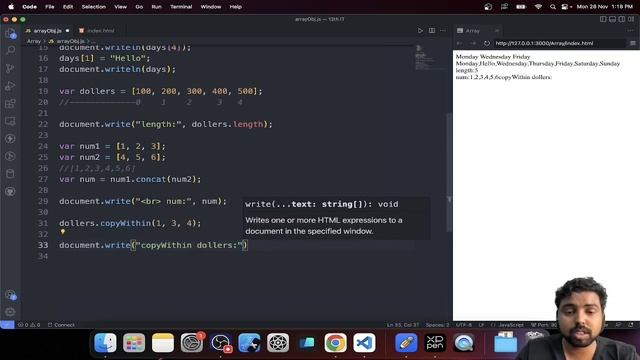Click Ln 33, Col 37 cursor position
This screenshot has height=360, width=640.
403,325
